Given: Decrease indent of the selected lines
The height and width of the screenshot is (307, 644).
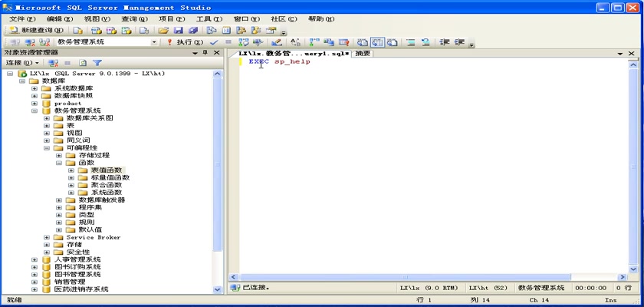Looking at the screenshot, I should tap(445, 42).
